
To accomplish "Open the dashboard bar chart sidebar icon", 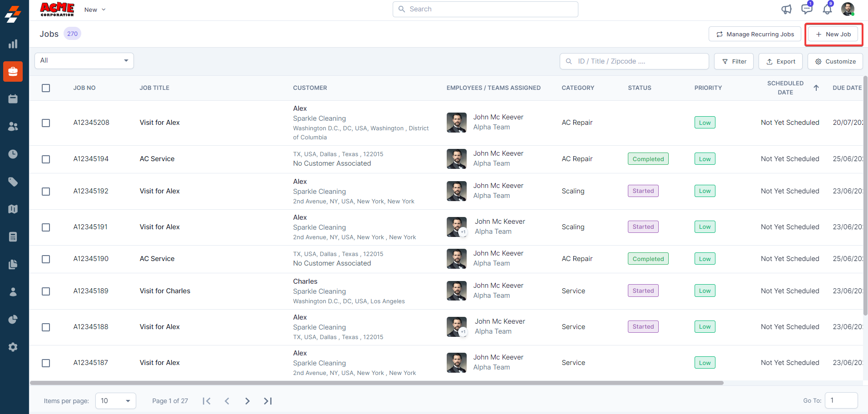I will click(x=13, y=44).
